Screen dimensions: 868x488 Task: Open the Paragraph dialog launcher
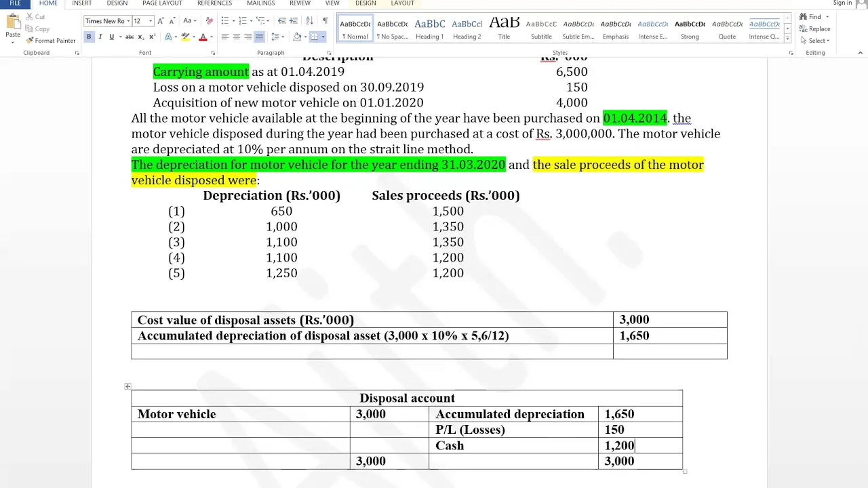click(x=330, y=53)
